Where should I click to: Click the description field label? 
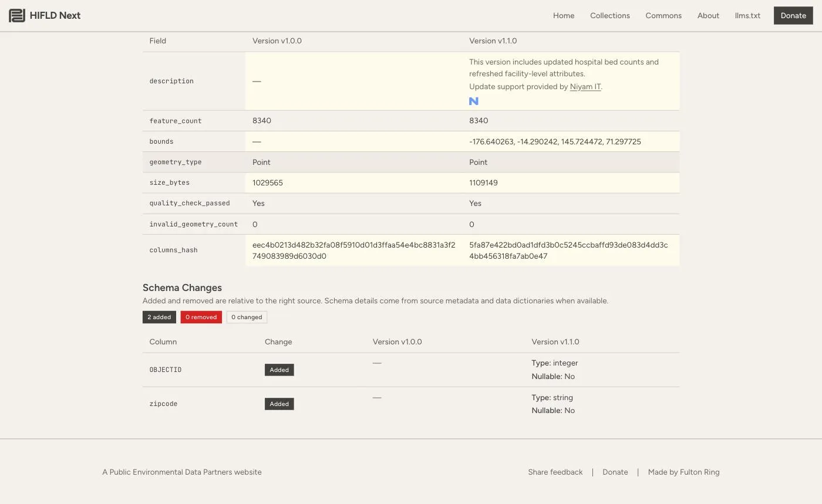coord(171,81)
